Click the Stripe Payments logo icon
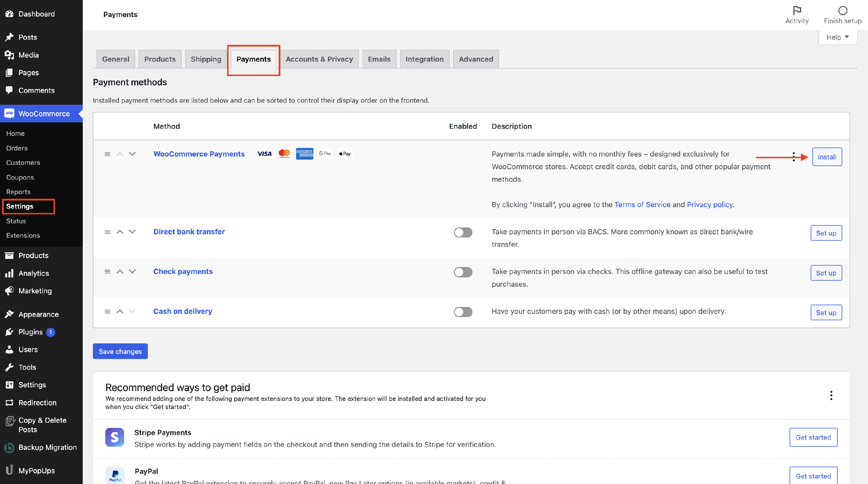The width and height of the screenshot is (868, 484). point(115,437)
